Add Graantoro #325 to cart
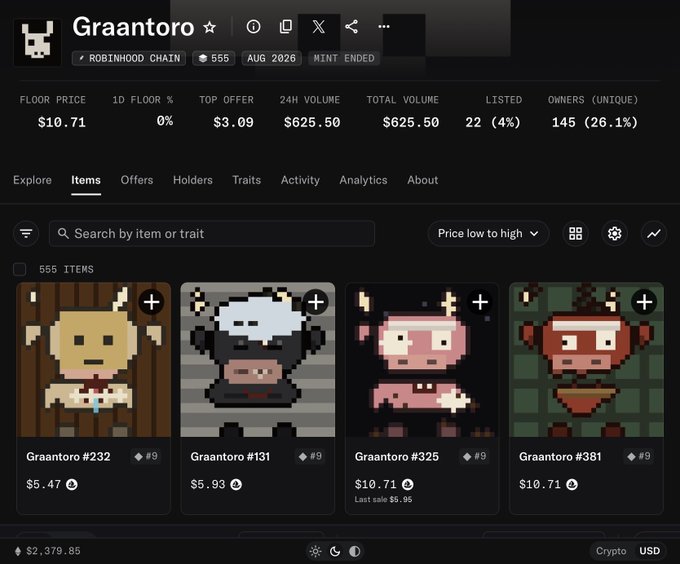Viewport: 680px width, 564px height. pyautogui.click(x=480, y=302)
